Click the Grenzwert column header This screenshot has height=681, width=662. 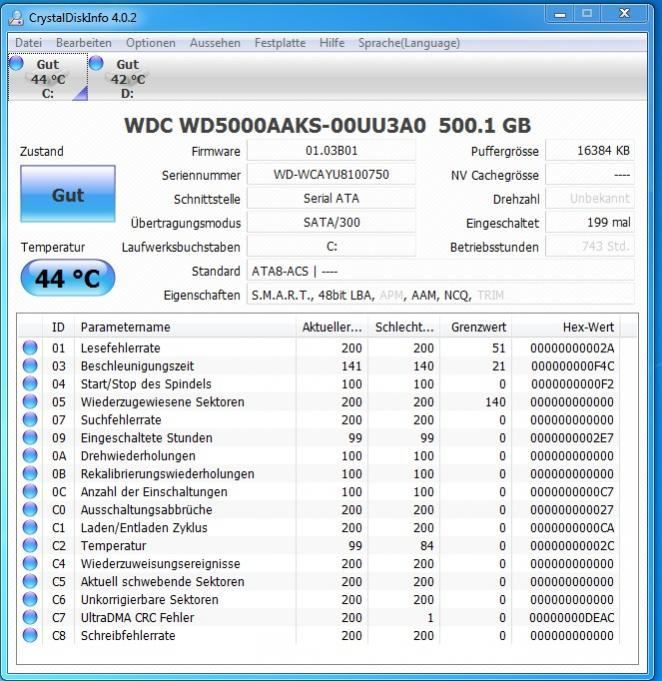476,327
